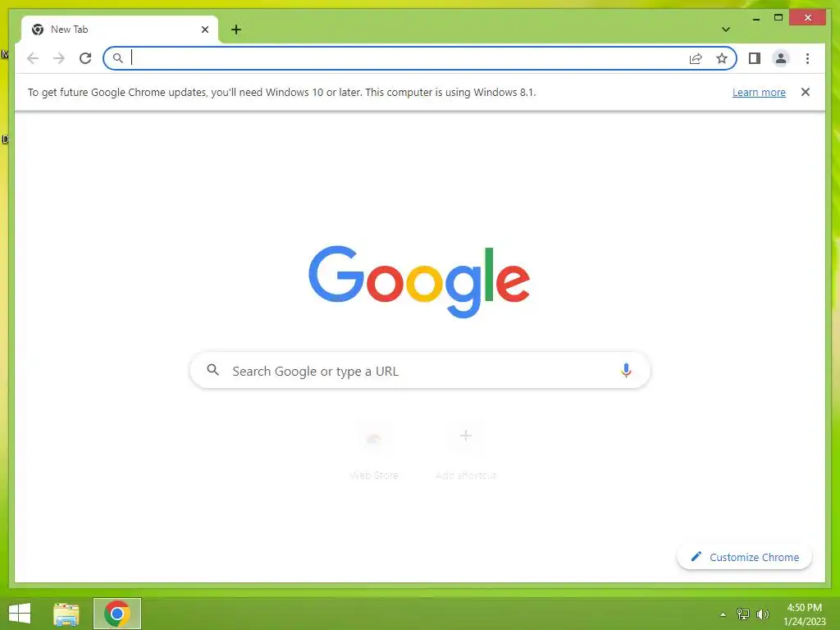
Task: Open the network status tray icon
Action: 743,614
